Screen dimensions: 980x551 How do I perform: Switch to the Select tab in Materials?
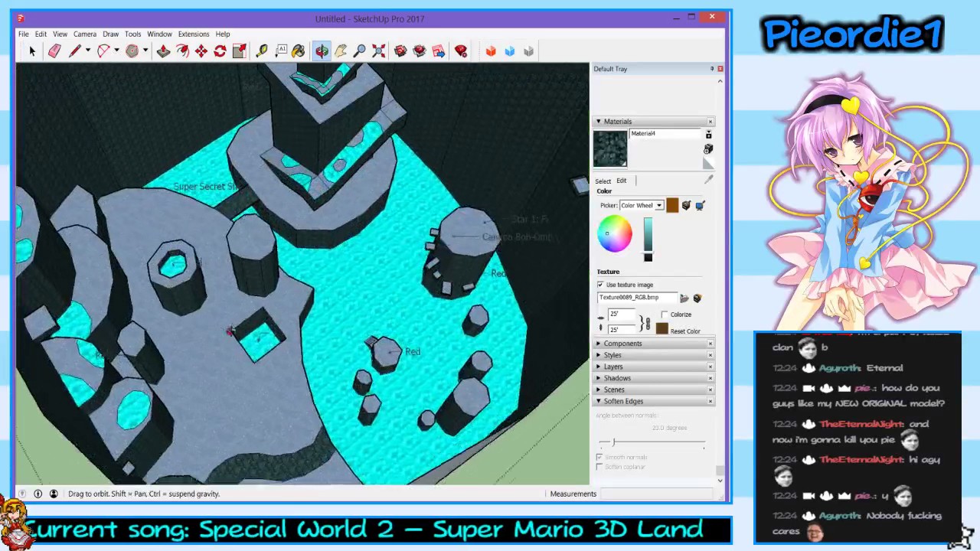(x=603, y=181)
